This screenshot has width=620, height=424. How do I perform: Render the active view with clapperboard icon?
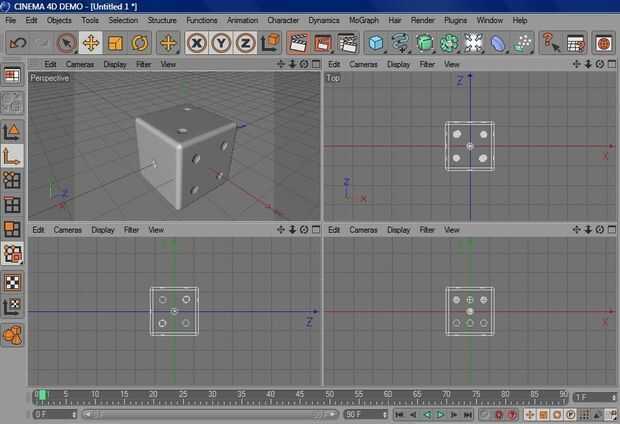[298, 43]
